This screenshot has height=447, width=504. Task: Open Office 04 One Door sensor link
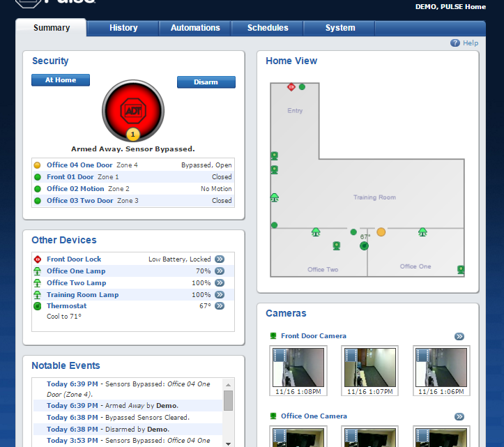(79, 165)
